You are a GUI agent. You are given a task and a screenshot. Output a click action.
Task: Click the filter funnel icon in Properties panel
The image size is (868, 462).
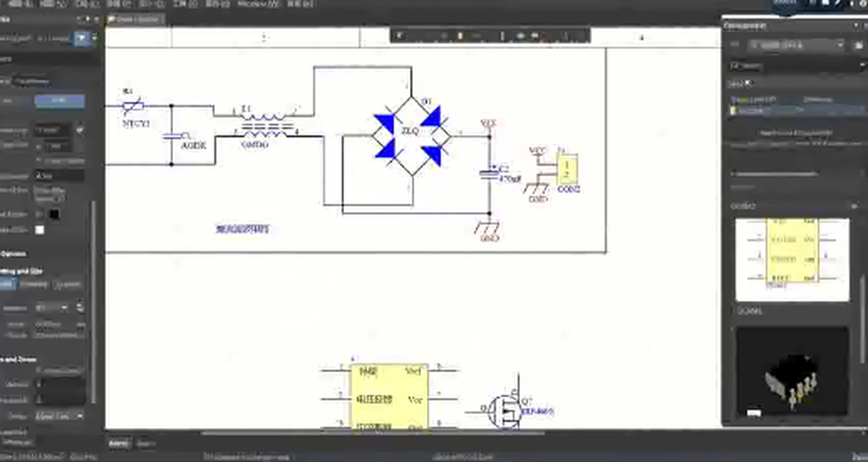click(81, 39)
